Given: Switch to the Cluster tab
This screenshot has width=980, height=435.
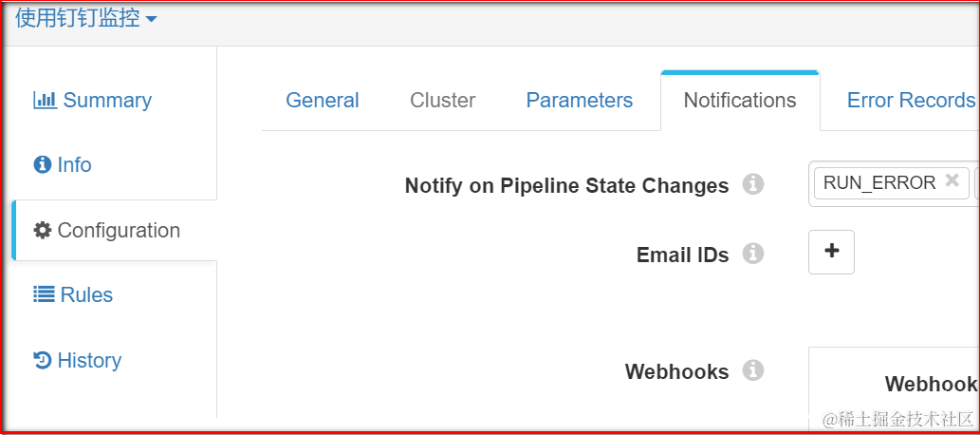Looking at the screenshot, I should click(443, 101).
